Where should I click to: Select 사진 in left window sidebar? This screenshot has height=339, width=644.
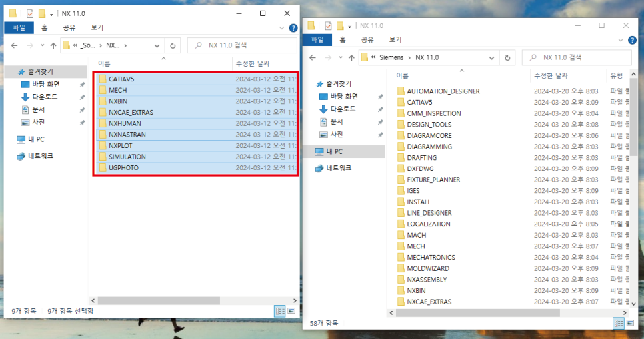pyautogui.click(x=38, y=123)
